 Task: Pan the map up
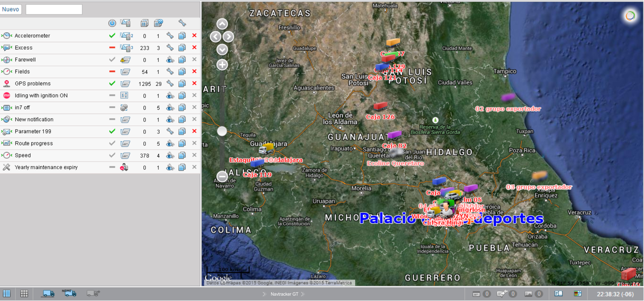click(x=222, y=24)
